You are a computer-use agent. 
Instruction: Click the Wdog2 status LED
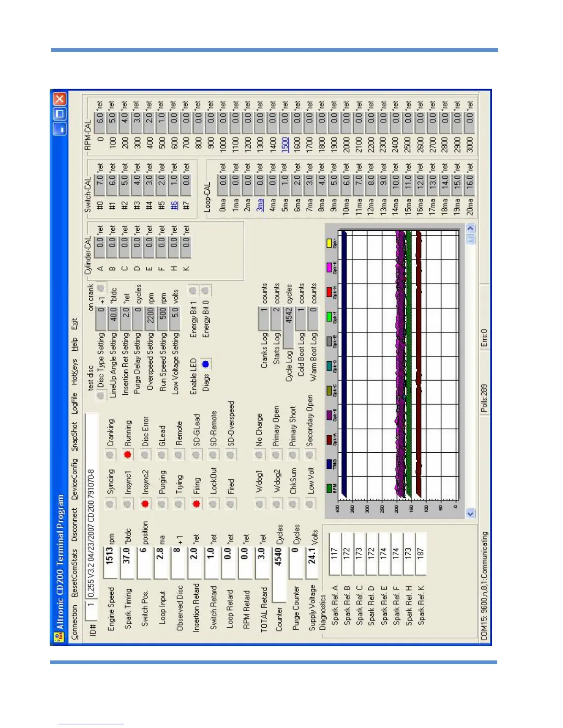tap(276, 504)
